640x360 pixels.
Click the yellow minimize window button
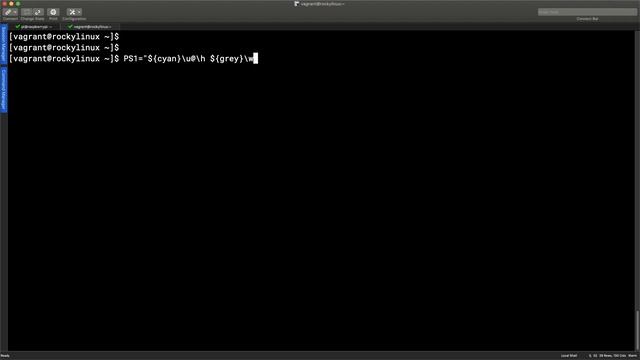pos(11,3)
